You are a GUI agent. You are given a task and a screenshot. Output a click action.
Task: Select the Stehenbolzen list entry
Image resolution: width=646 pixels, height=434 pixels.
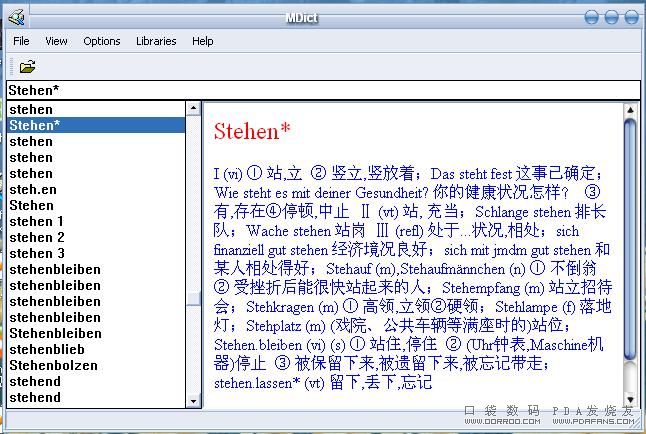(96, 366)
